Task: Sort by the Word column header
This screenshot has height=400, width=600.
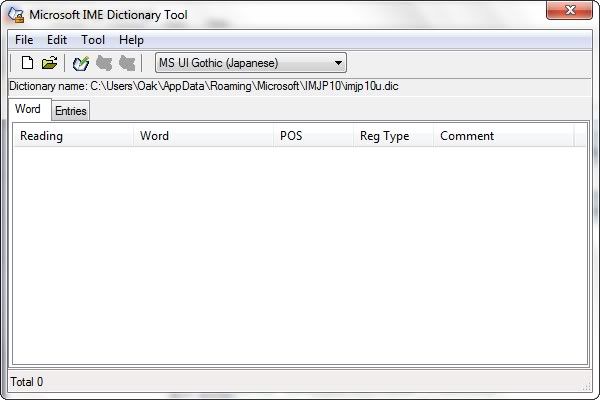Action: pyautogui.click(x=203, y=136)
